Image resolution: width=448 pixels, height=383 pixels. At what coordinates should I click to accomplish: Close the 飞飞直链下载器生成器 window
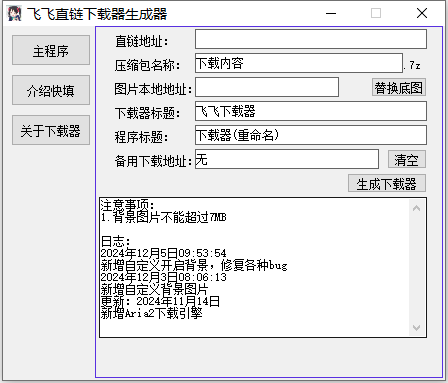click(x=422, y=14)
